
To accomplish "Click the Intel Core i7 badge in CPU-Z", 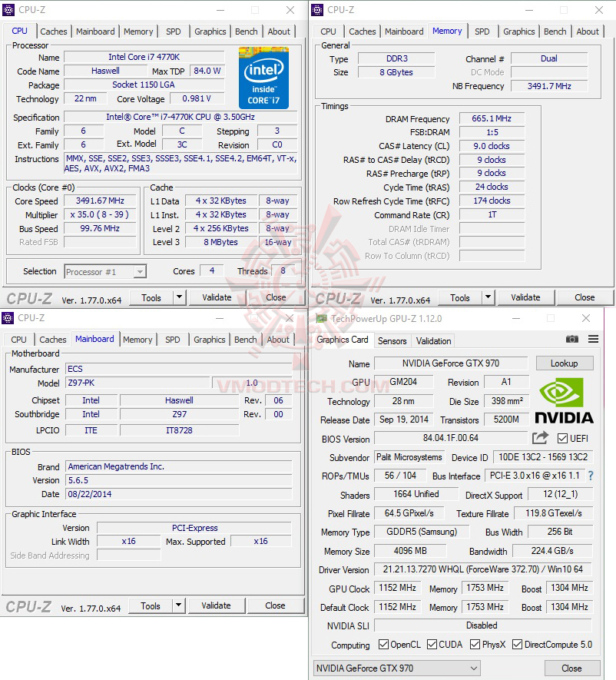I will point(263,78).
